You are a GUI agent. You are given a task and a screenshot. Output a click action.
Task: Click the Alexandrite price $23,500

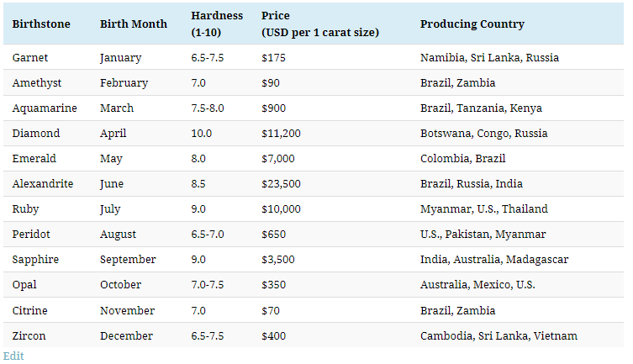[282, 184]
